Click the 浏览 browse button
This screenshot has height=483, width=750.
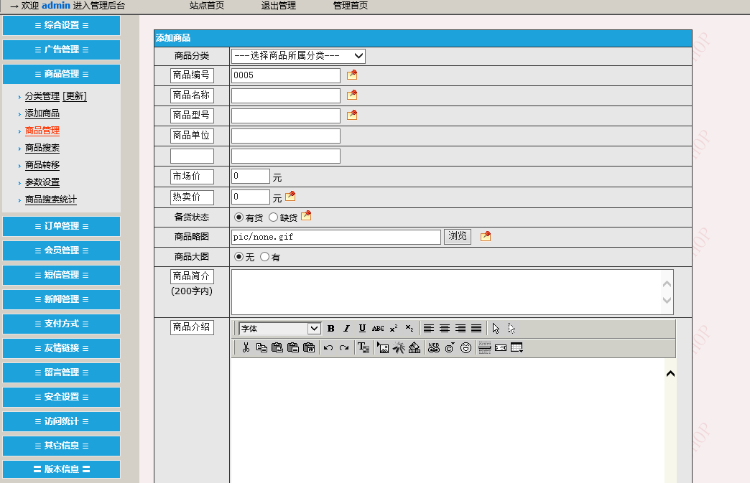coord(457,236)
